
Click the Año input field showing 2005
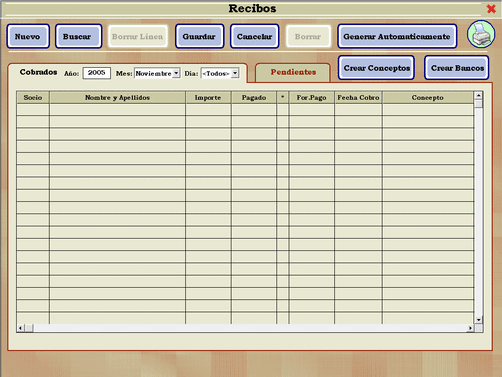(x=97, y=73)
